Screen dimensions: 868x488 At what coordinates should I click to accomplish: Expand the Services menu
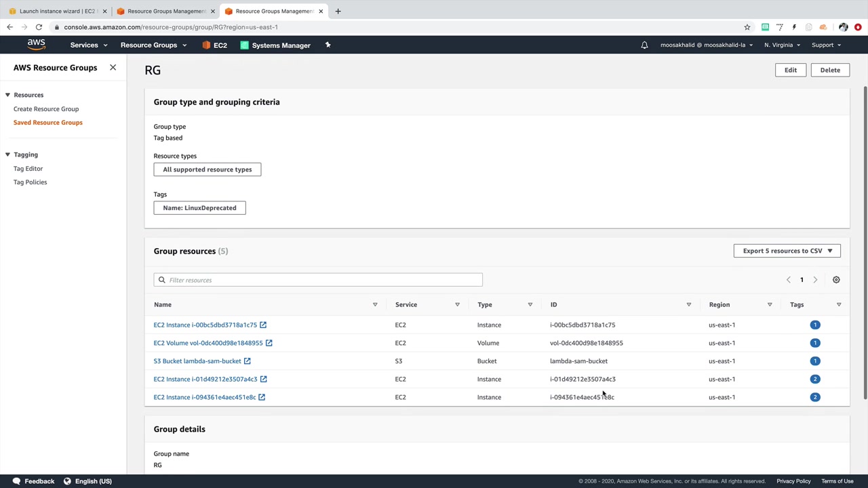pyautogui.click(x=89, y=45)
